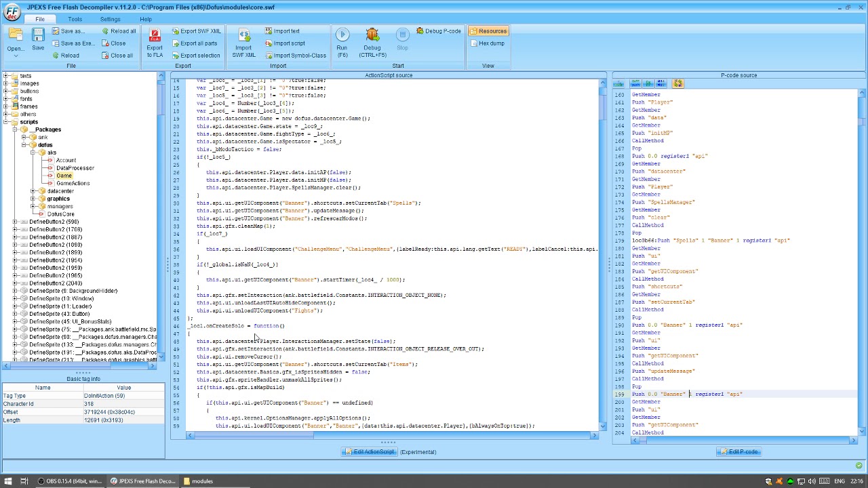Image resolution: width=868 pixels, height=488 pixels.
Task: Click the Close all item
Action: [117, 56]
